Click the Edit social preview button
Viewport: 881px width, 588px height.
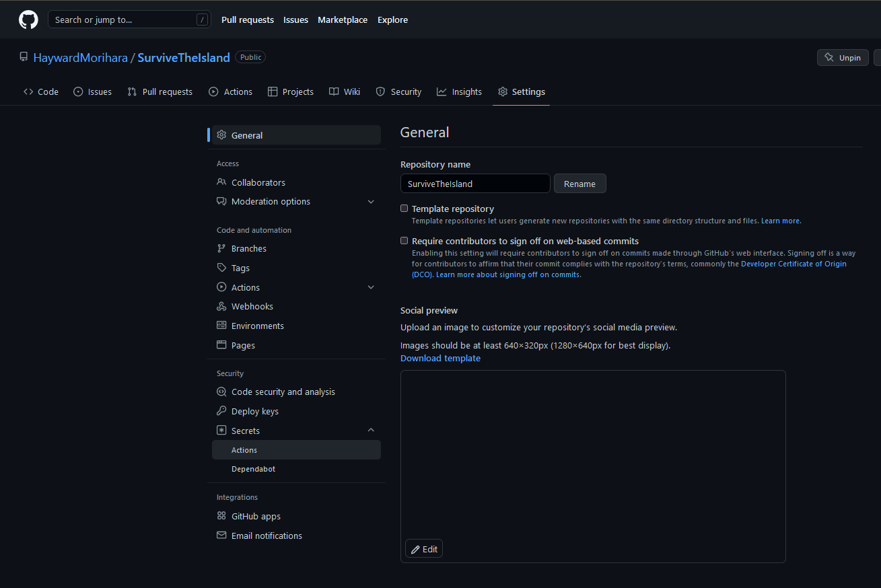[424, 549]
